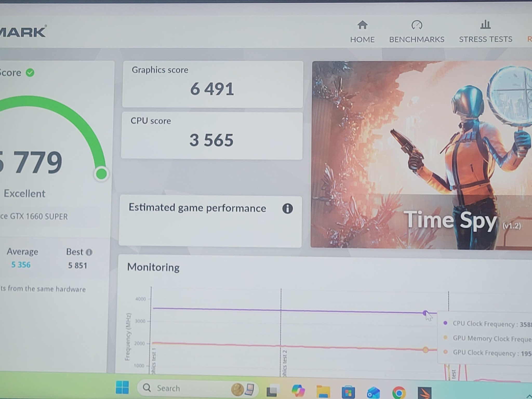Click the stress tests bar chart icon
Screen dimensions: 532x399
tap(486, 25)
